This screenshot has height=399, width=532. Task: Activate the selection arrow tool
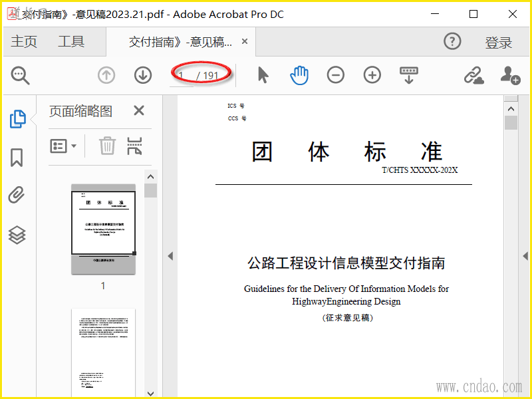coord(263,75)
